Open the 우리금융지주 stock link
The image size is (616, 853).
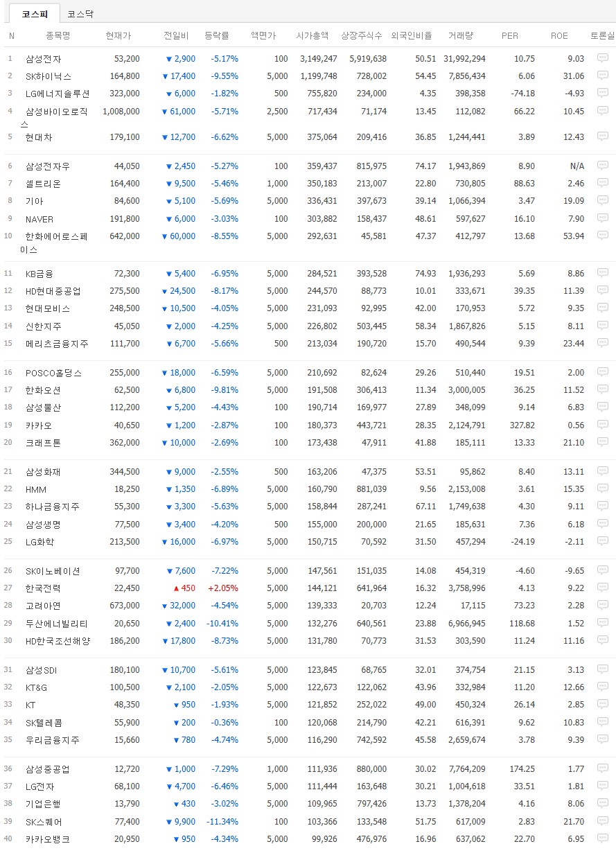coord(53,739)
